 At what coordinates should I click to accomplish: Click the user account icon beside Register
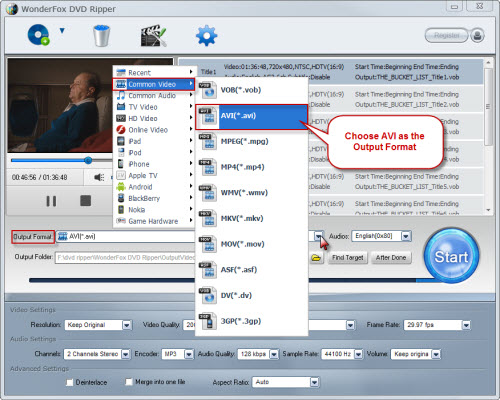click(x=477, y=35)
